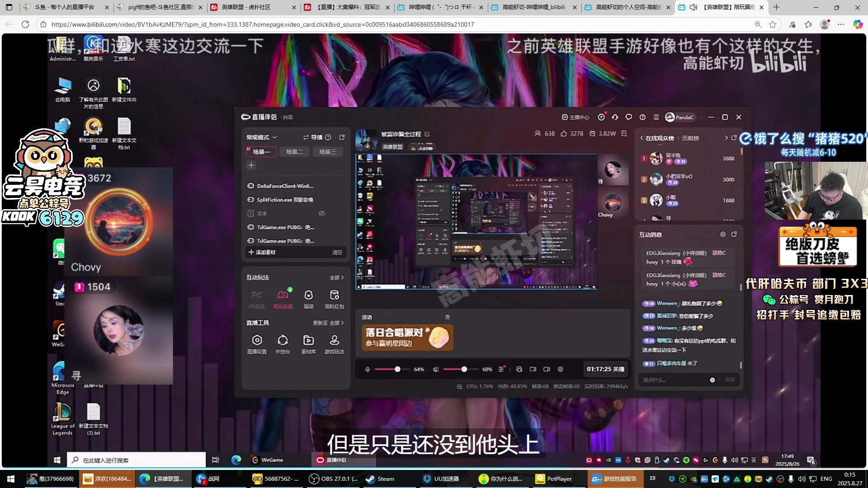Click the browser refresh button
Screen dimensions: 868x488
(x=25, y=24)
